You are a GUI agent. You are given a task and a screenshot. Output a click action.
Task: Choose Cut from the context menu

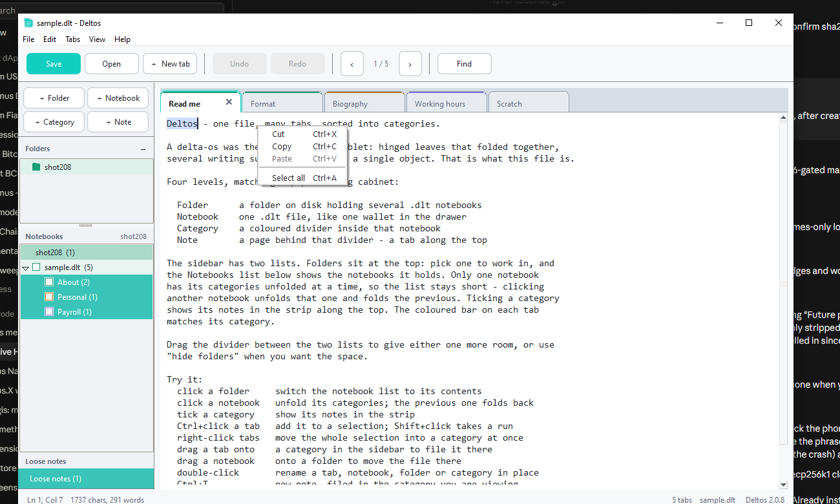click(302, 134)
